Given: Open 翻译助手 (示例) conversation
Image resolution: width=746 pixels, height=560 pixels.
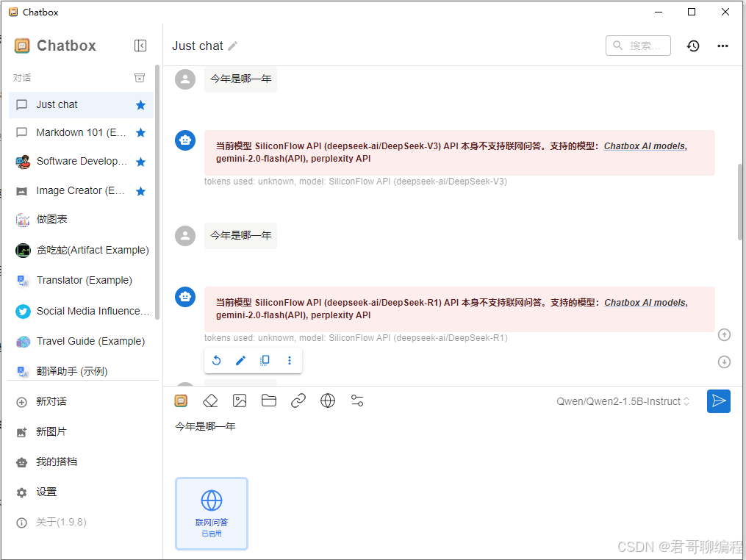Looking at the screenshot, I should (81, 371).
